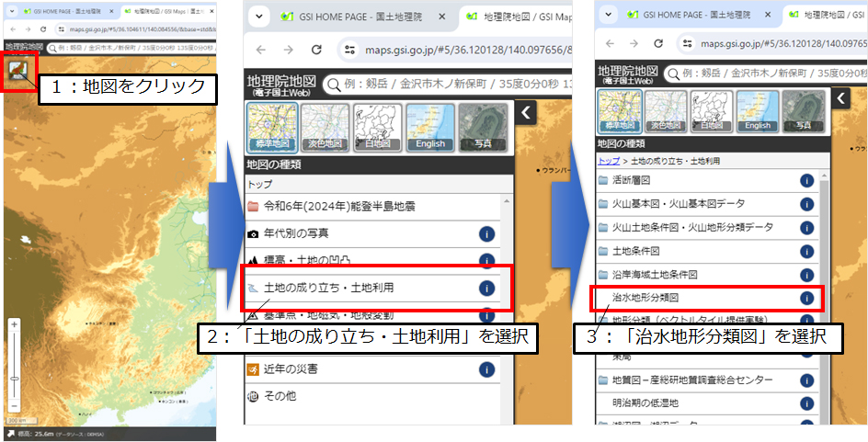
Task: Focus the search box in the left screenshot
Action: (x=131, y=48)
